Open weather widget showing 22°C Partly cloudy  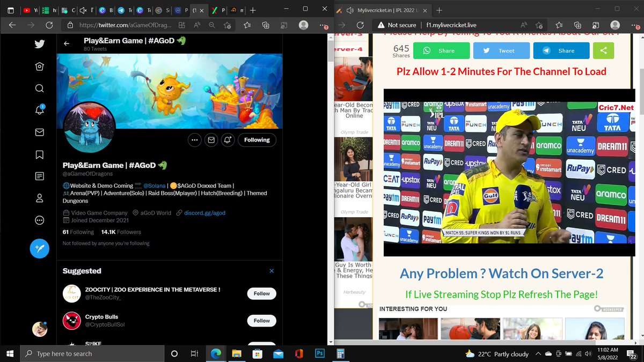pos(496,354)
